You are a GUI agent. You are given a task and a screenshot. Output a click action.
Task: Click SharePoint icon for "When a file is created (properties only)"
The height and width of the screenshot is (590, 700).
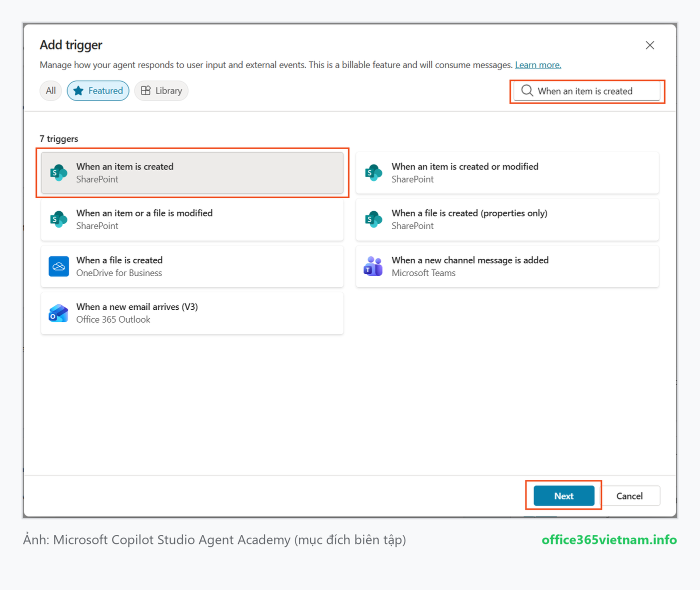(373, 219)
